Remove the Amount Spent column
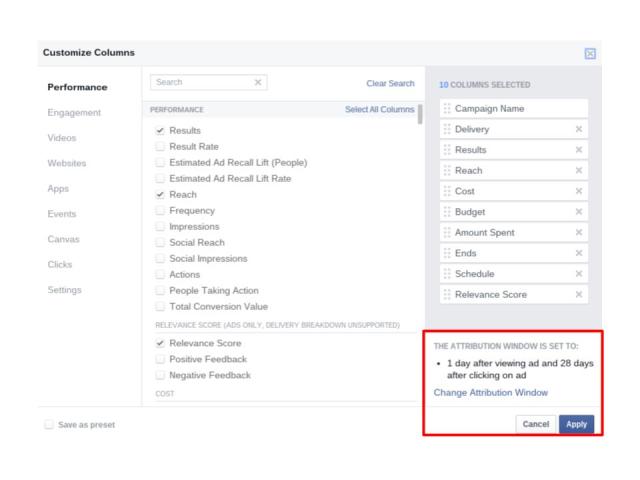This screenshot has height=480, width=640. (x=578, y=232)
